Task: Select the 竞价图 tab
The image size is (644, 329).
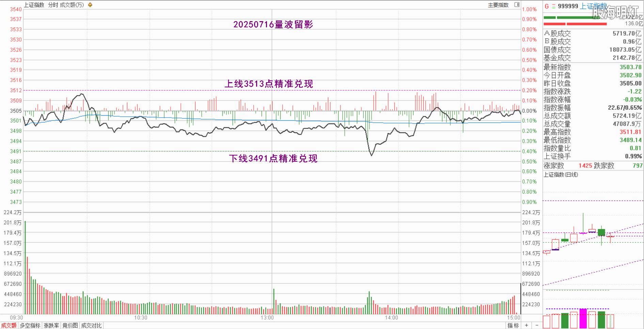Action: point(70,326)
